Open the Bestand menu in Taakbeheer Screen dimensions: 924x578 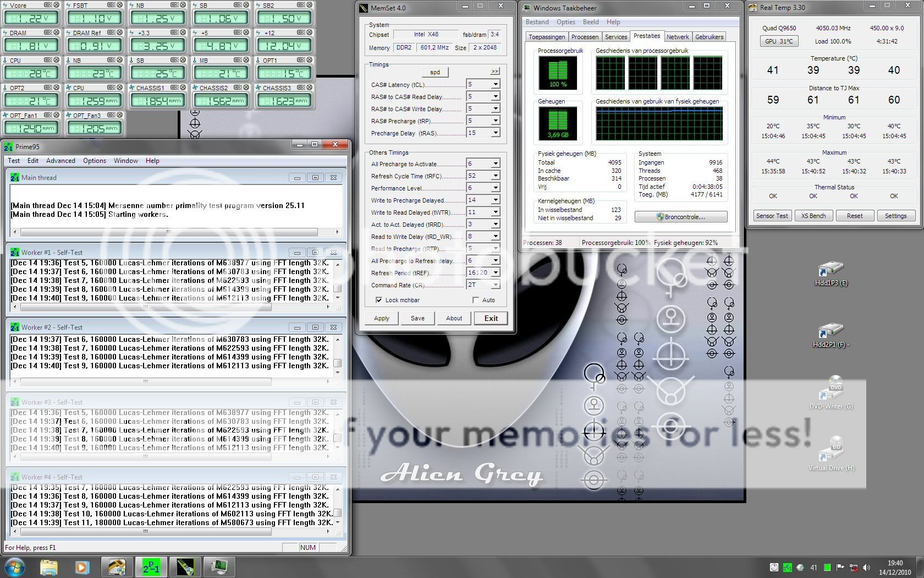click(537, 22)
